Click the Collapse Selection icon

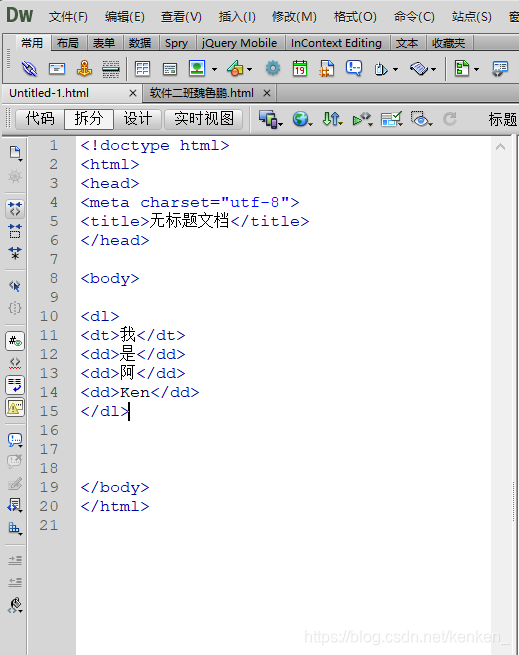15,231
